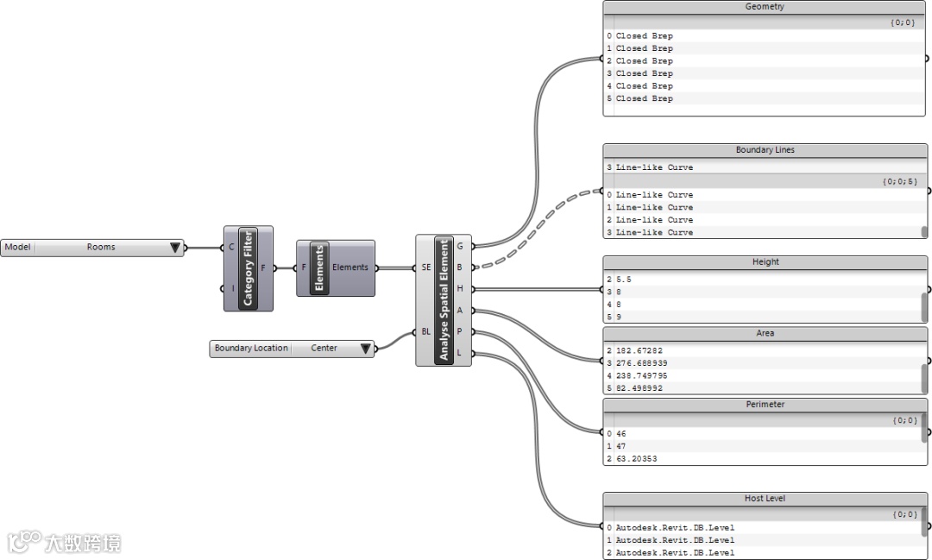Click value 63.20353 in Perimeter panel
The height and width of the screenshot is (560, 932).
coord(637,459)
